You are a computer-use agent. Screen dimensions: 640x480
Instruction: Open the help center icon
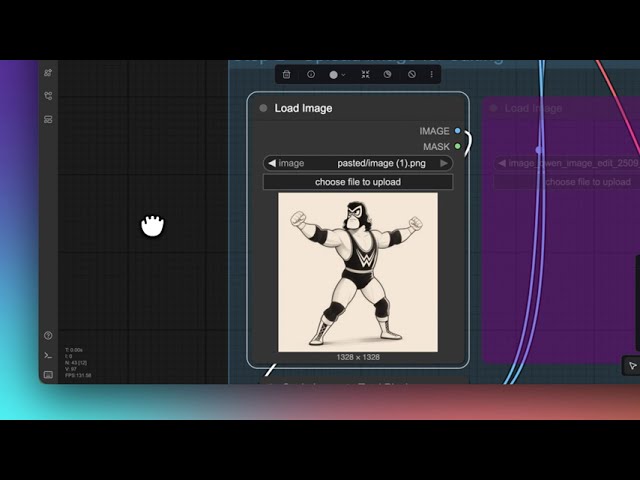tap(48, 336)
